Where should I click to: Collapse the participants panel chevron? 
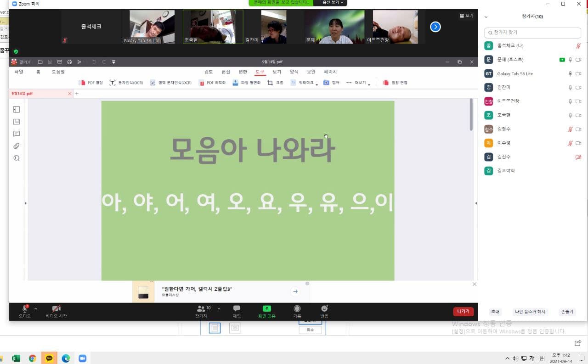coord(486,17)
